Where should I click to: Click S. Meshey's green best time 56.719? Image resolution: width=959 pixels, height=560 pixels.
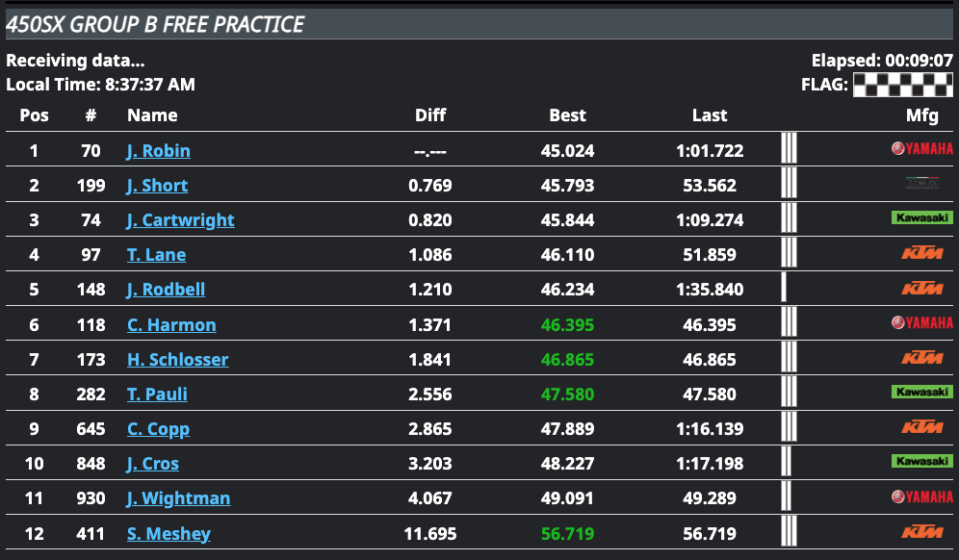(x=567, y=534)
